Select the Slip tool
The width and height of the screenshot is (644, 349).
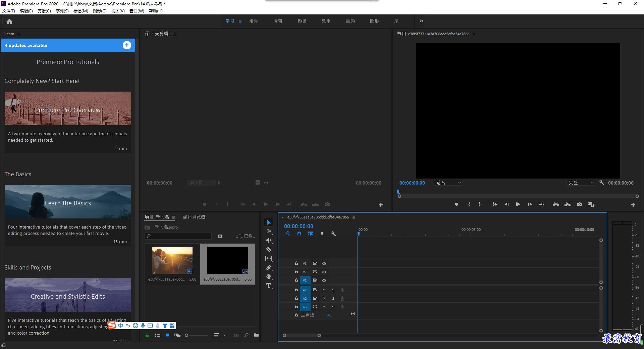(269, 258)
